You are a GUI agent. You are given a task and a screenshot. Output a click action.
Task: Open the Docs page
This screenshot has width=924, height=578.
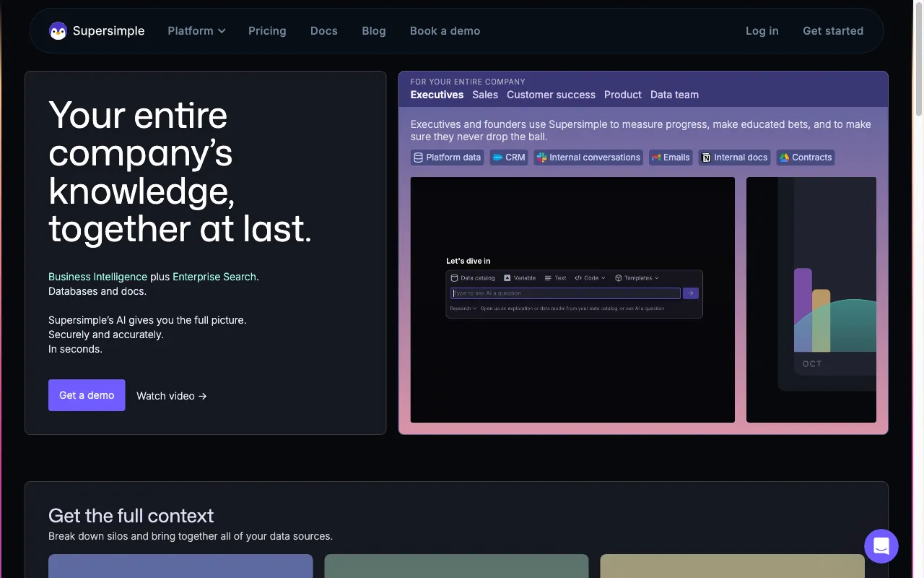[324, 31]
